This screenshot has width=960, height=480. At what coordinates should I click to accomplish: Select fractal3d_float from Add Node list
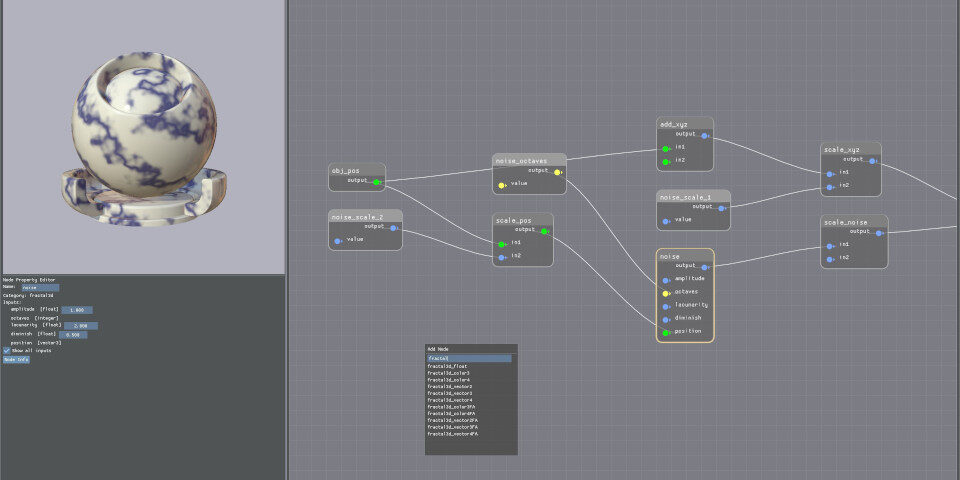[x=448, y=366]
